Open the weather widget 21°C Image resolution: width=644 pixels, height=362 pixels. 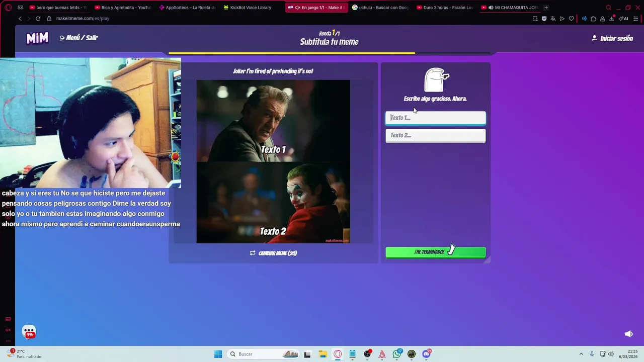point(24,354)
